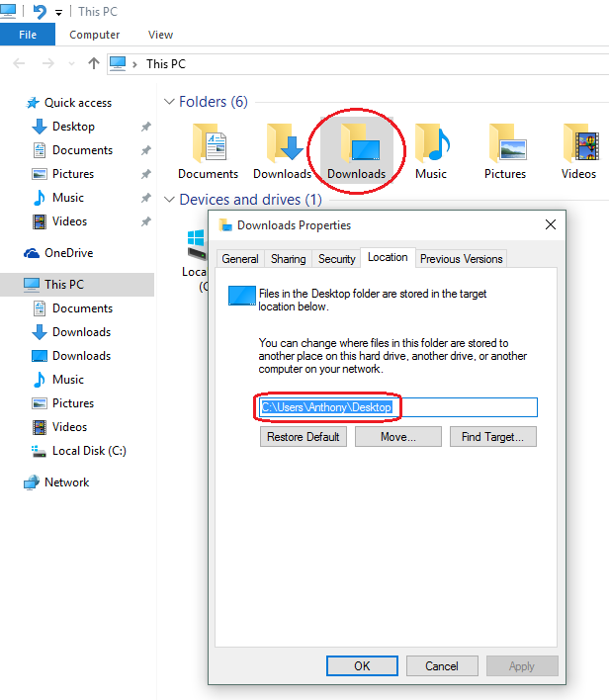Select Quick access in navigation pane
The image size is (609, 700).
pyautogui.click(x=78, y=103)
